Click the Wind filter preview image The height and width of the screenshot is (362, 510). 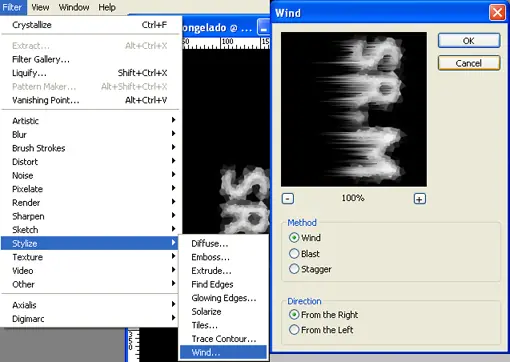pos(354,109)
